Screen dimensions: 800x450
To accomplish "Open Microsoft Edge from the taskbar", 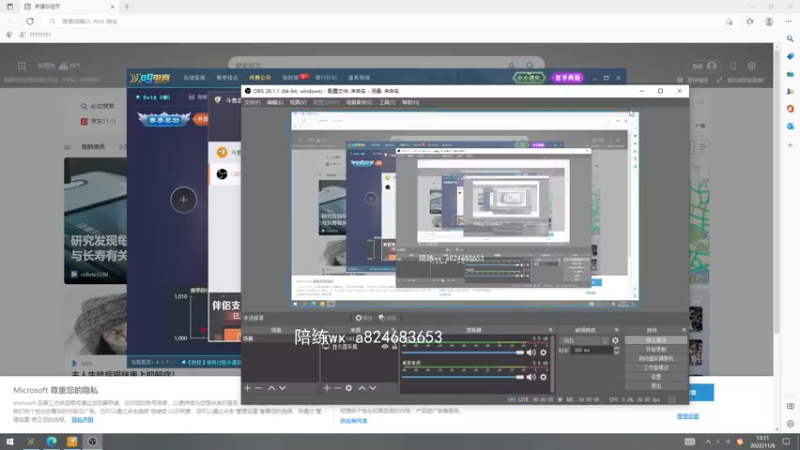I will coord(52,441).
